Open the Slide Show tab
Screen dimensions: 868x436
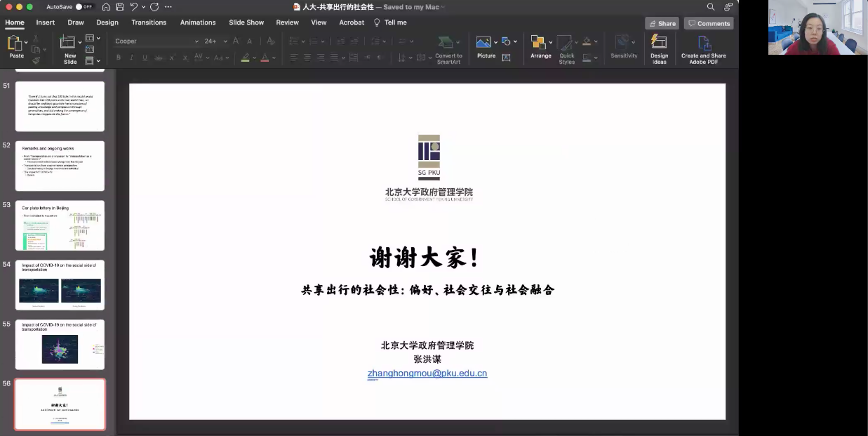coord(246,22)
